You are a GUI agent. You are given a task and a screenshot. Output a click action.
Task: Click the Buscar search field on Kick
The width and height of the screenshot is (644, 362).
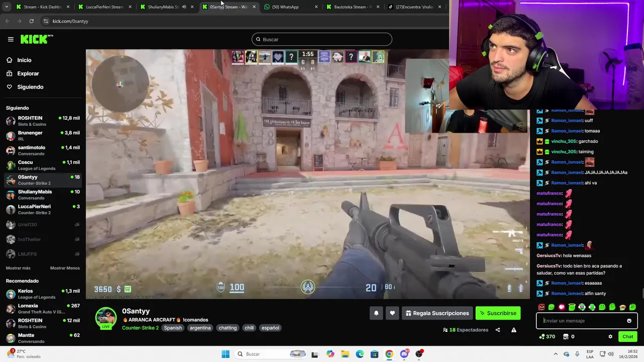[322, 39]
